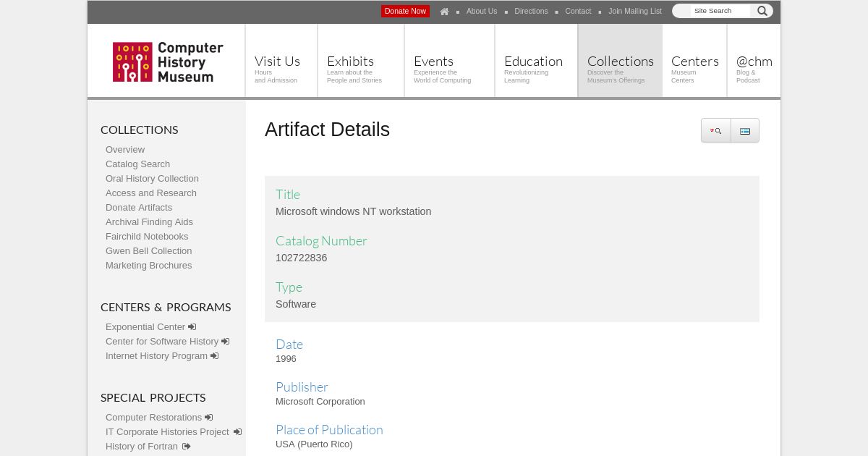Open the Exponential Center link
868x456 pixels.
[x=145, y=327]
